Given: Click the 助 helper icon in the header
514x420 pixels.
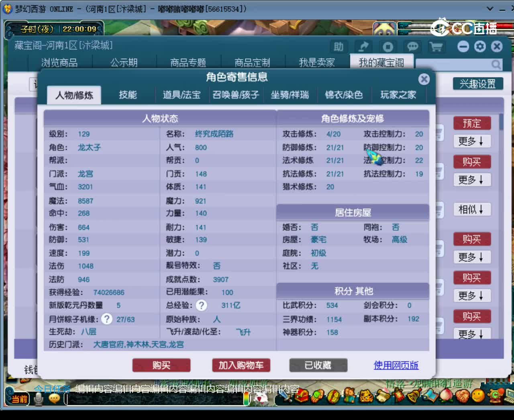Looking at the screenshot, I should (339, 47).
